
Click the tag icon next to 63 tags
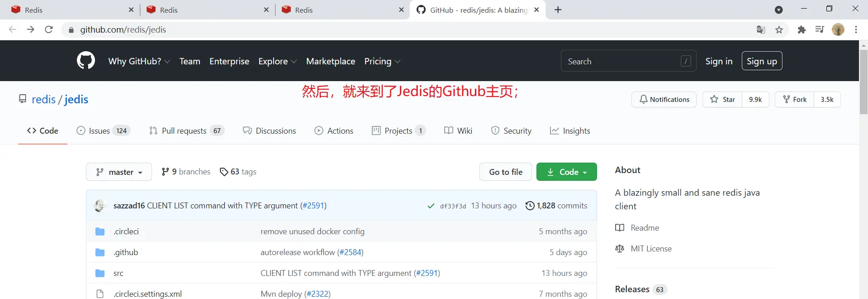coord(224,172)
